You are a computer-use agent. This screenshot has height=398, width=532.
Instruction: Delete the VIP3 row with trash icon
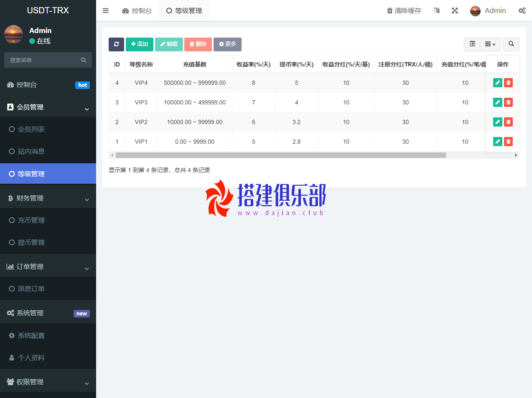tap(508, 102)
